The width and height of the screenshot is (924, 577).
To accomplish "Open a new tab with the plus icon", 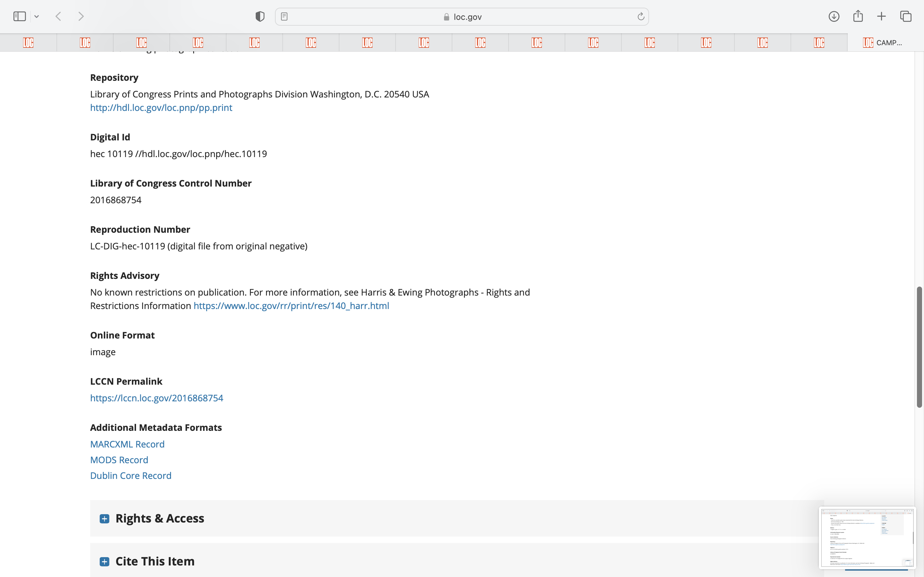I will pyautogui.click(x=881, y=16).
